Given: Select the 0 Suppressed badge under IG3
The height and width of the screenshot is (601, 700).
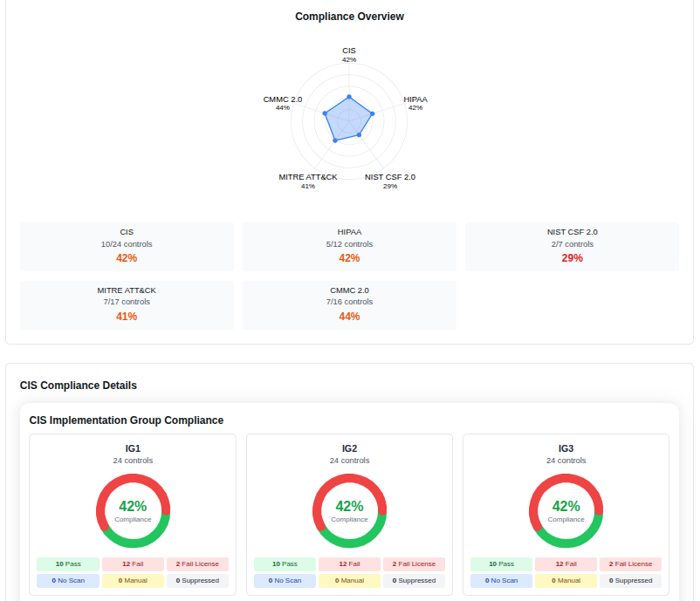Looking at the screenshot, I should (630, 580).
